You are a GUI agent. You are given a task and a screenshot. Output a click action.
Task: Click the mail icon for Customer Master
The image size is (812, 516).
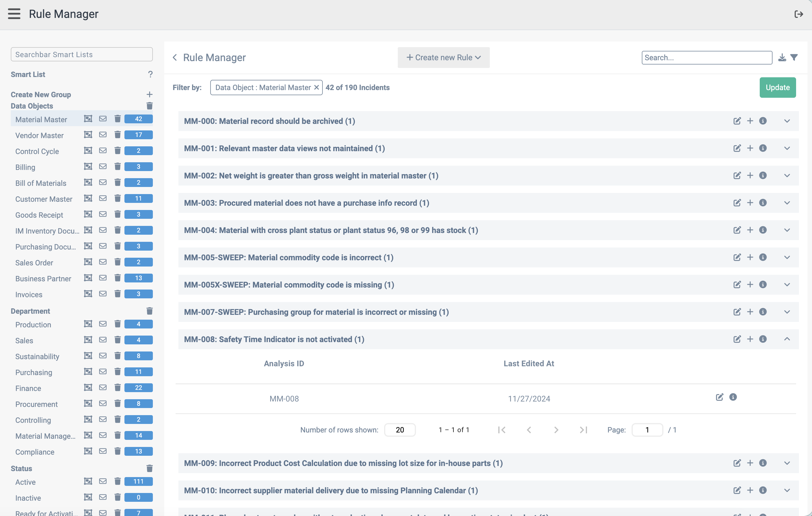coord(103,198)
